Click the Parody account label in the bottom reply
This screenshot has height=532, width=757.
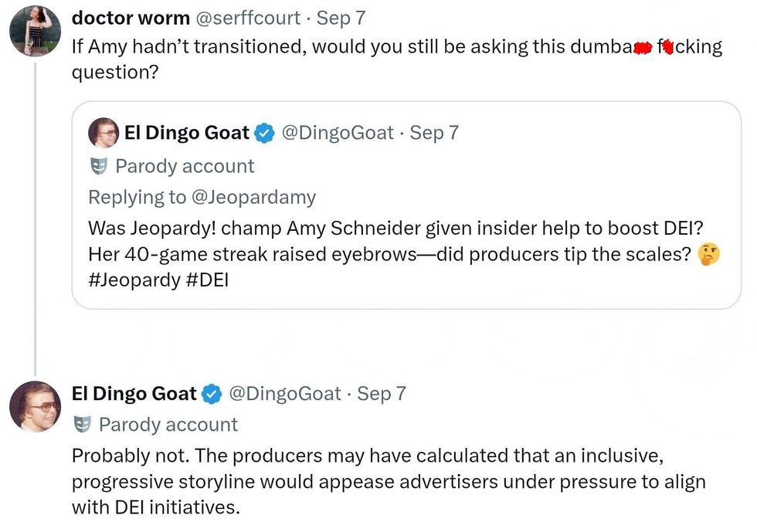[x=168, y=424]
